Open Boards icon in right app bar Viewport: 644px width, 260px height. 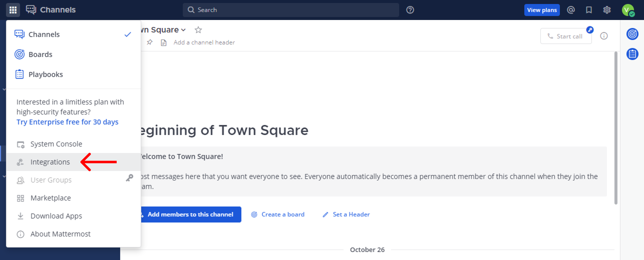click(x=632, y=34)
